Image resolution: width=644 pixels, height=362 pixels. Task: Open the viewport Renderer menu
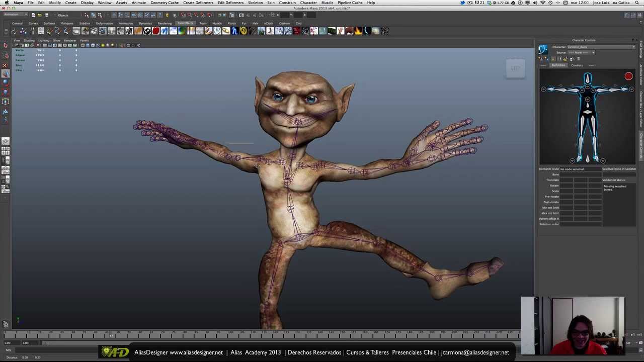tap(70, 40)
